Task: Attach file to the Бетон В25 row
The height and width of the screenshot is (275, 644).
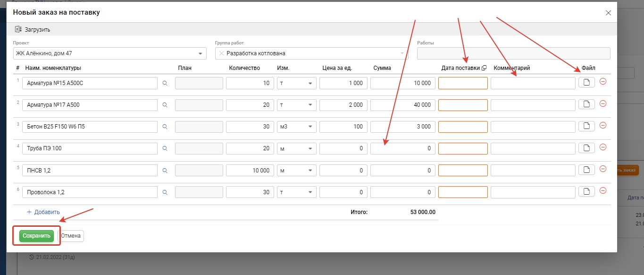Action: point(586,126)
